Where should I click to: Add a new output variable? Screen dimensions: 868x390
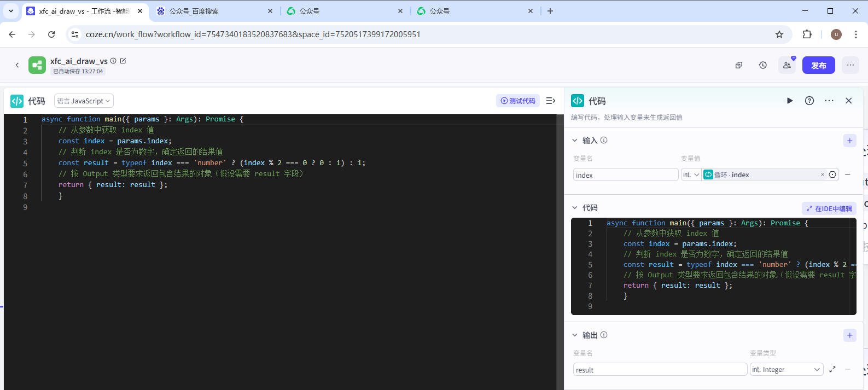pos(849,335)
